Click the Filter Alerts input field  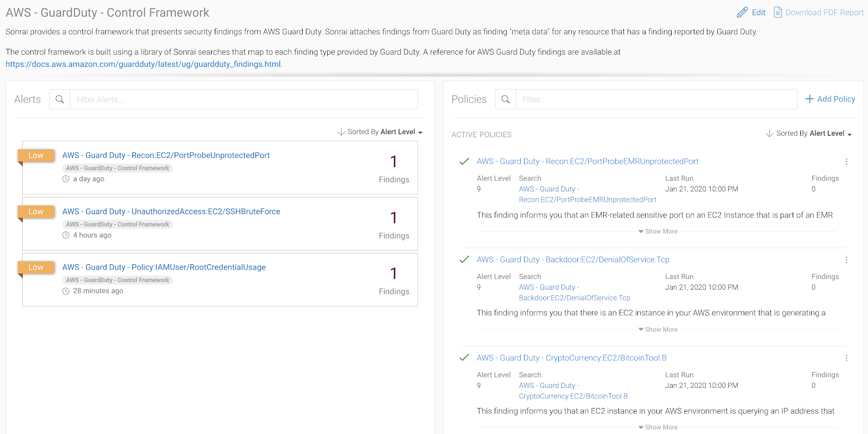pyautogui.click(x=244, y=99)
